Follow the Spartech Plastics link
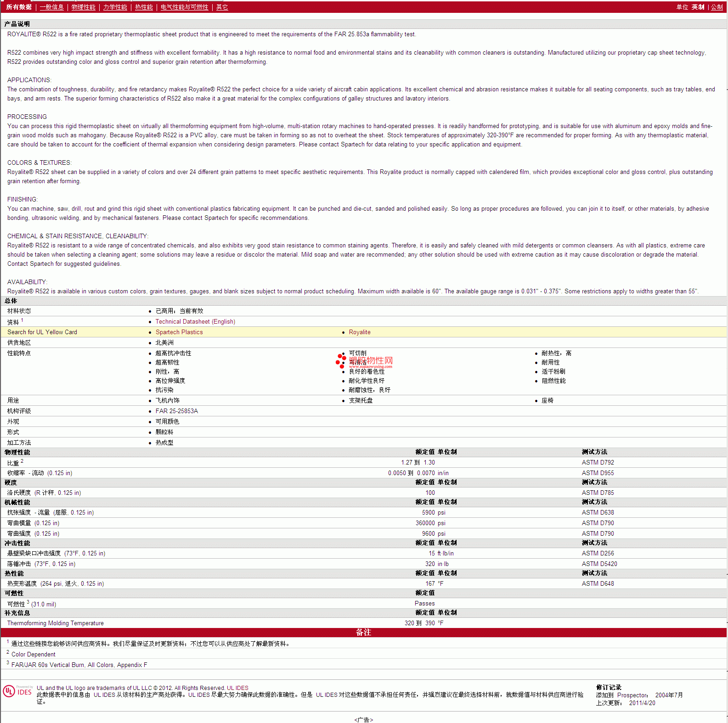The width and height of the screenshot is (728, 723). [179, 332]
